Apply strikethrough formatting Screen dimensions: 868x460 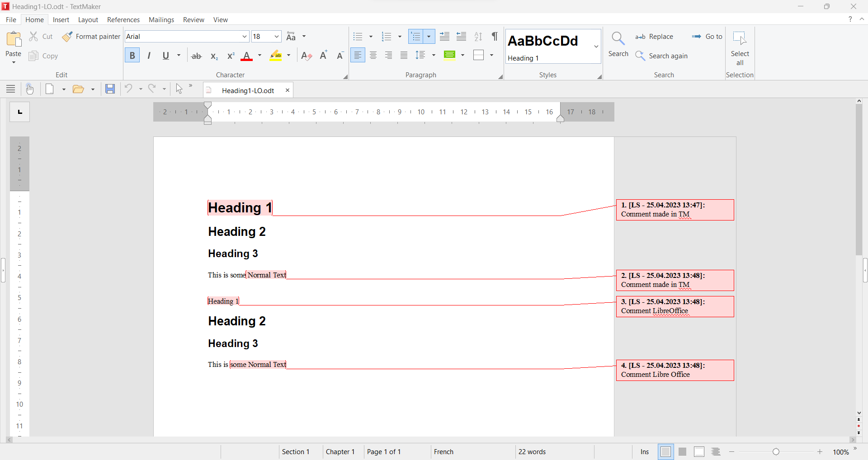pos(196,56)
